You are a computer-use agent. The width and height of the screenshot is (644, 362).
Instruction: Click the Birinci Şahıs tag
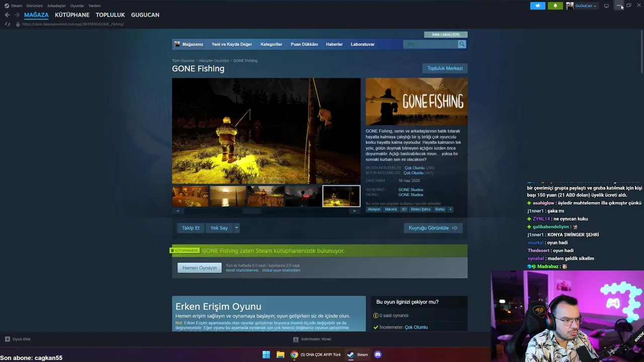coord(421,209)
